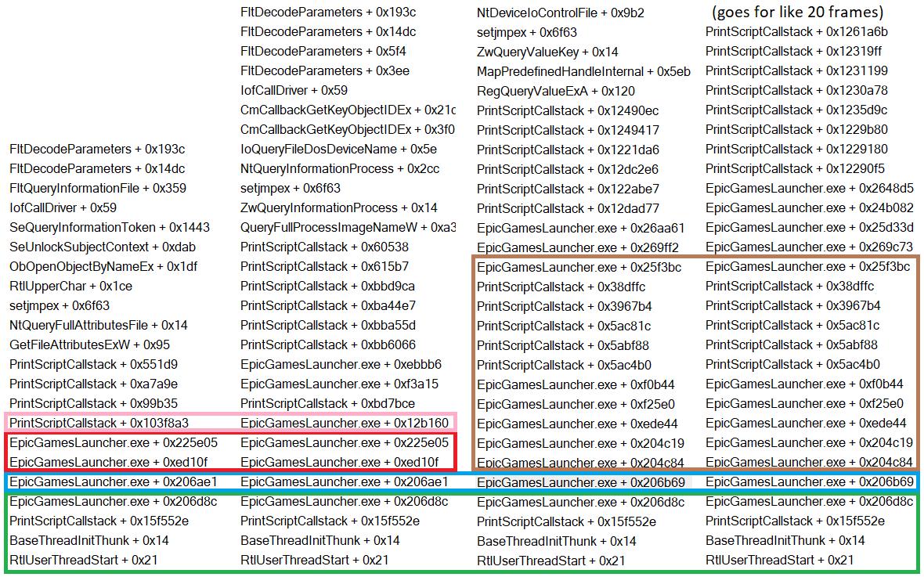Click 'ZwQueryValueKey + 0x14' entry

coord(547,52)
